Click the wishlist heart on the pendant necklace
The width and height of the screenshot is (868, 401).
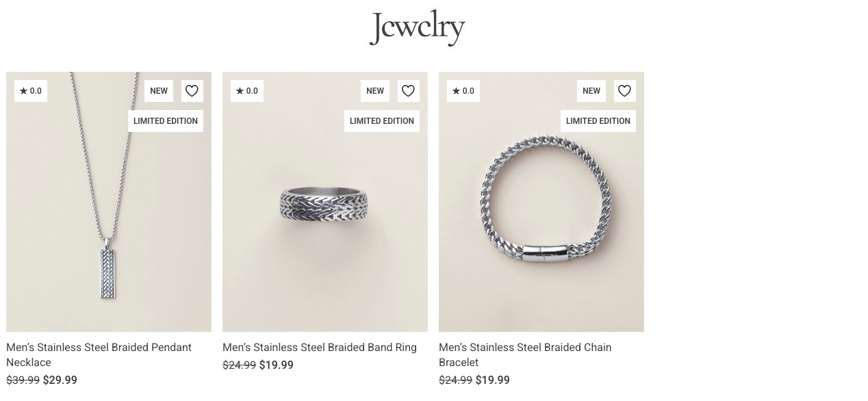192,90
